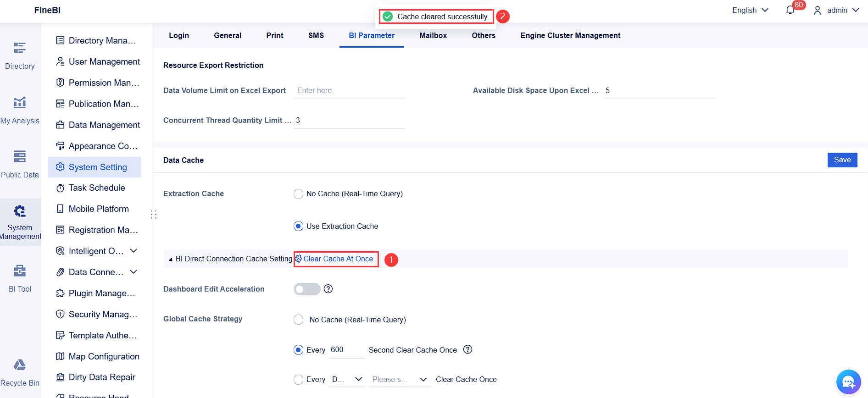Open Map Configuration in the sidebar

[95, 356]
